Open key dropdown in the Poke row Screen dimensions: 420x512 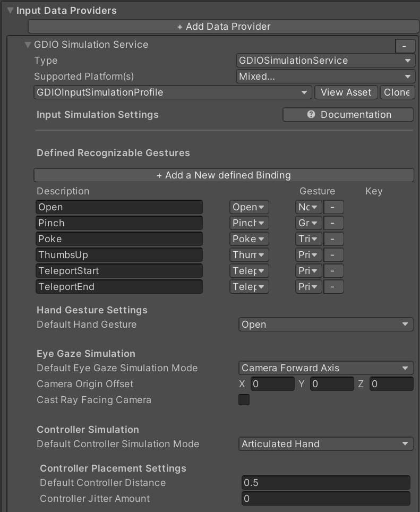(308, 239)
